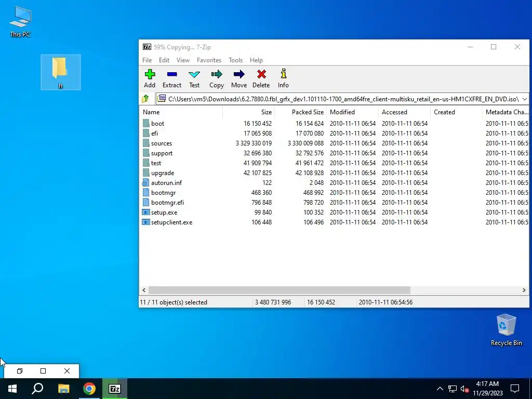Click the boot folder icon
Image resolution: width=532 pixels, height=399 pixels.
click(146, 123)
